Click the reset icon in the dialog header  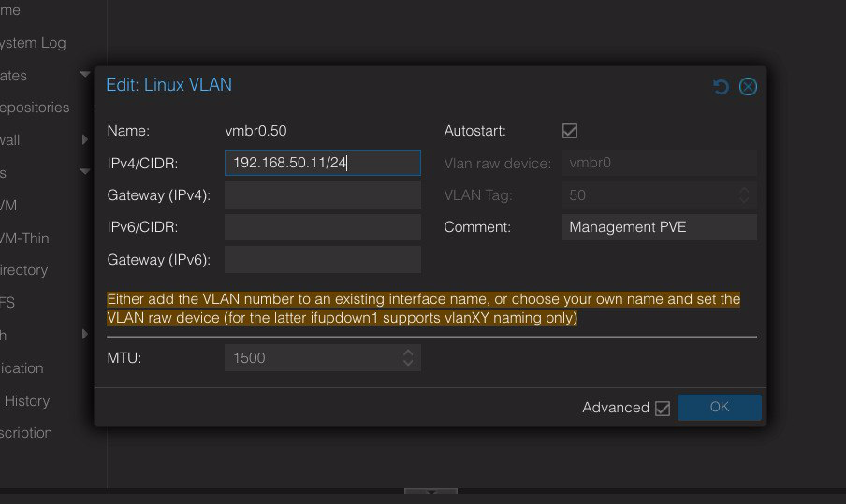721,87
